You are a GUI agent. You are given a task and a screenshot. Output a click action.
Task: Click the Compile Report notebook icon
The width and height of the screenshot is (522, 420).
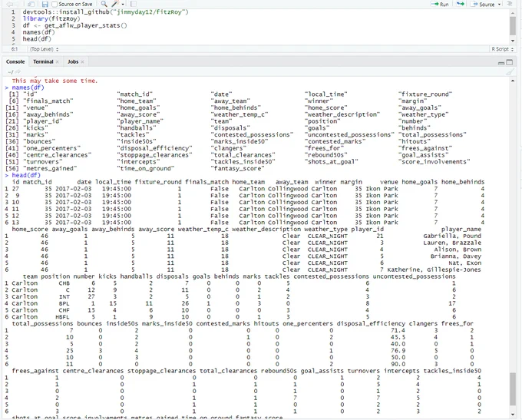[134, 4]
